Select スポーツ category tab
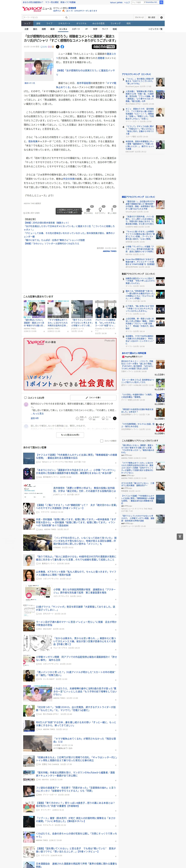 (76, 29)
